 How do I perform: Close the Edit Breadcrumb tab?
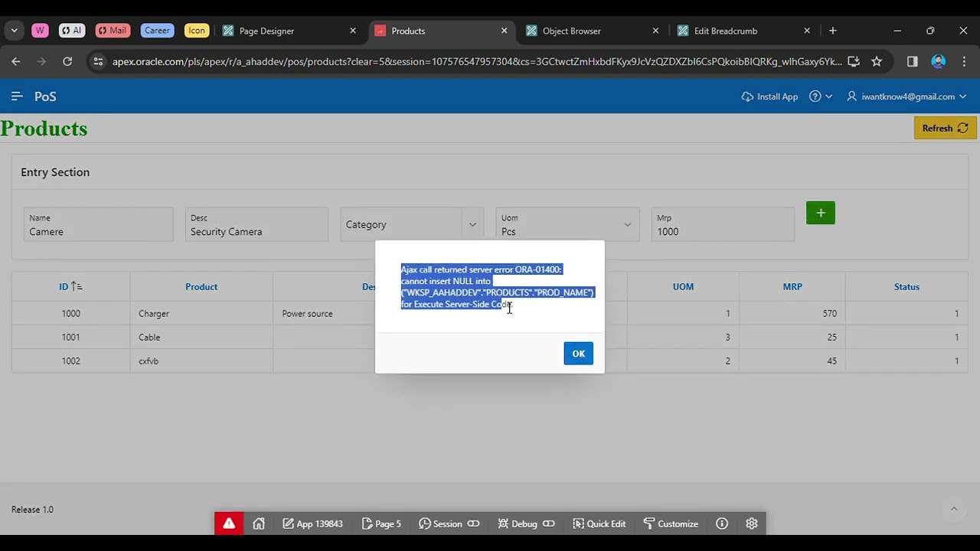[807, 31]
